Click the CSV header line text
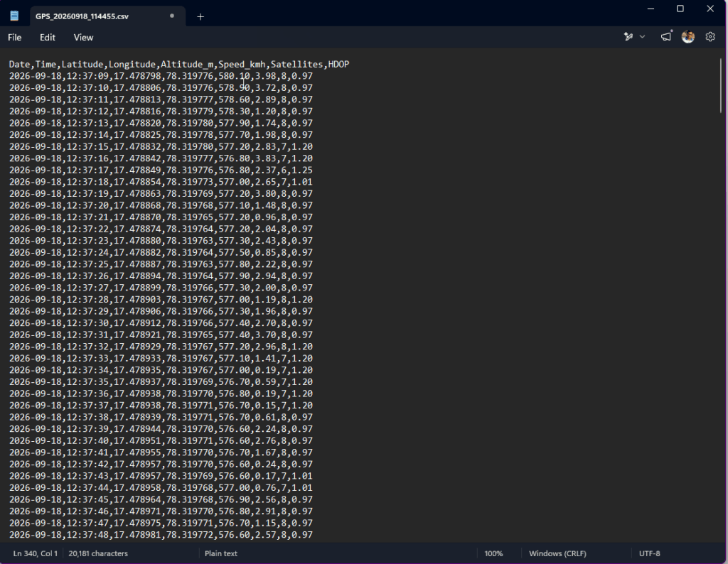728x564 pixels. pyautogui.click(x=179, y=65)
